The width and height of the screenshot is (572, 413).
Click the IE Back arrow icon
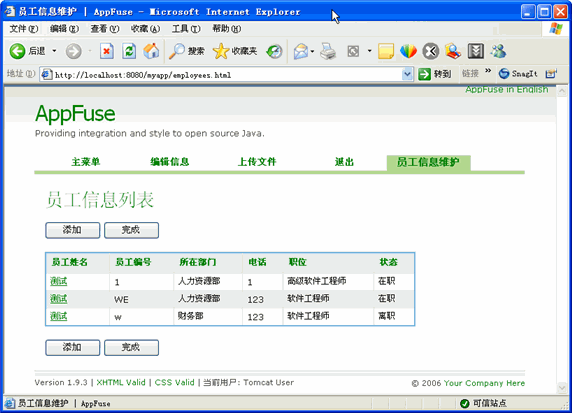[17, 51]
